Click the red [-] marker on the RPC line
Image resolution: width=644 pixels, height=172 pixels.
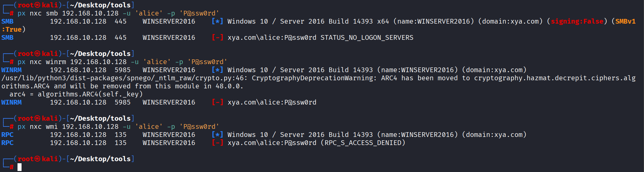[217, 143]
